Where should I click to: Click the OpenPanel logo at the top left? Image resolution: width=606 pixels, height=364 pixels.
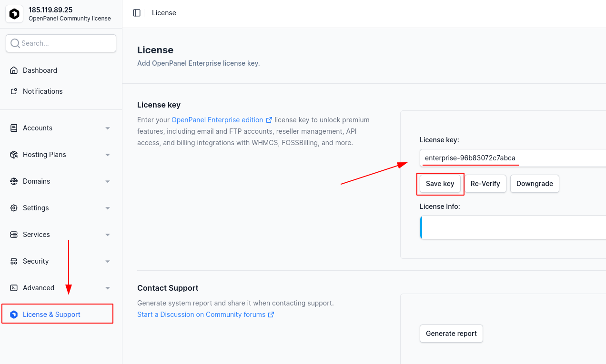click(x=14, y=14)
